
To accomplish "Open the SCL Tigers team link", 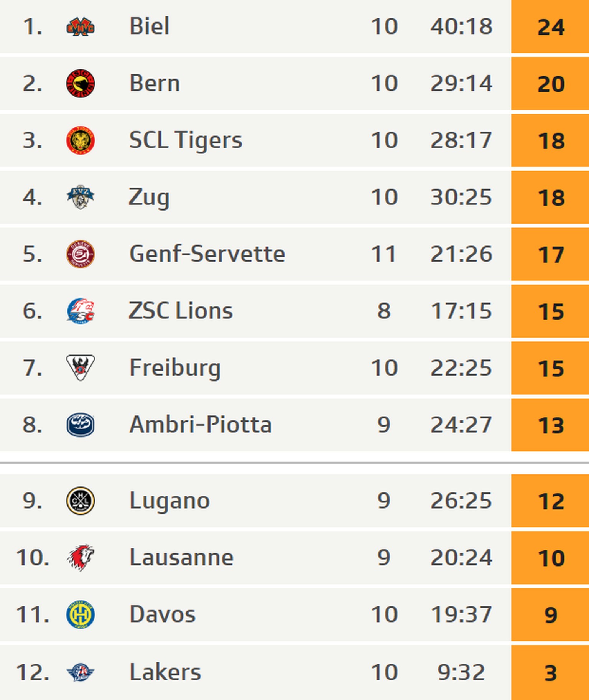I will [x=186, y=140].
